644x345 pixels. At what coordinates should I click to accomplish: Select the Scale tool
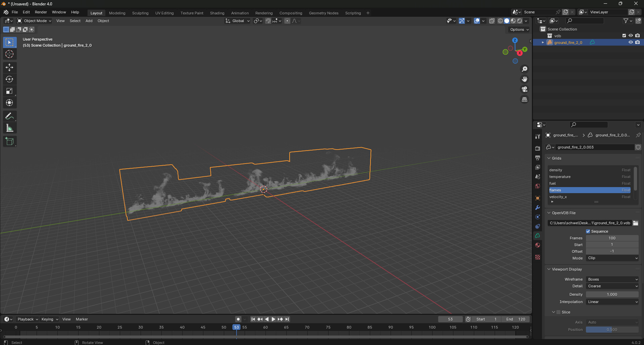(x=9, y=91)
